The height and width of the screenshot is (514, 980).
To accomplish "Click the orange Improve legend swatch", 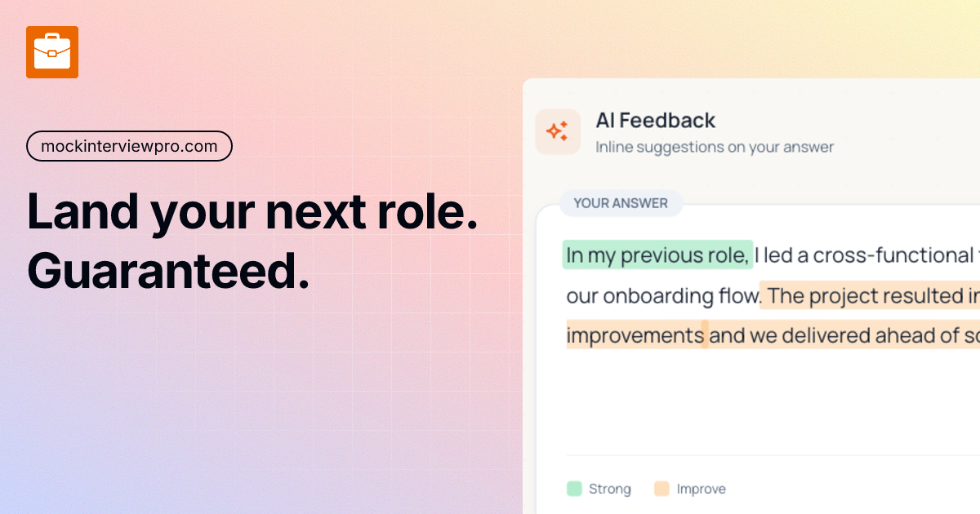I will click(661, 489).
